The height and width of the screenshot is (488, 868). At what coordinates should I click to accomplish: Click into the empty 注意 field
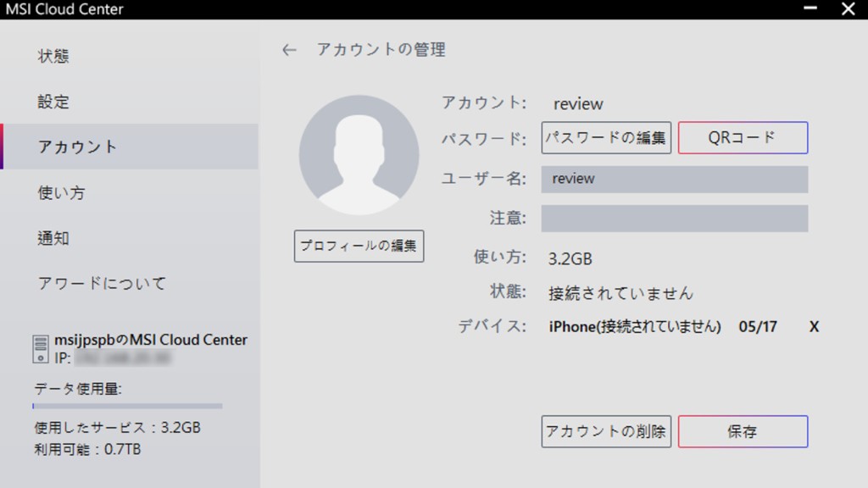(x=674, y=219)
